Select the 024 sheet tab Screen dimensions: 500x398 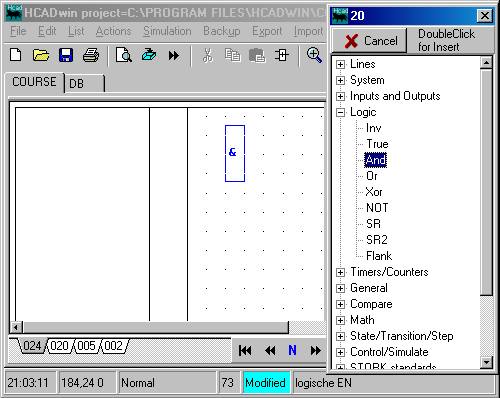coord(32,346)
